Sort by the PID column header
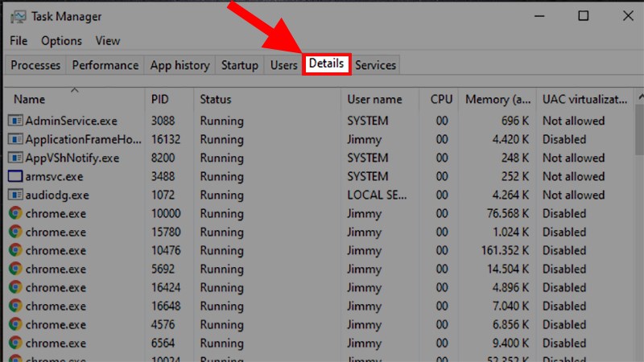This screenshot has height=362, width=644. point(169,99)
